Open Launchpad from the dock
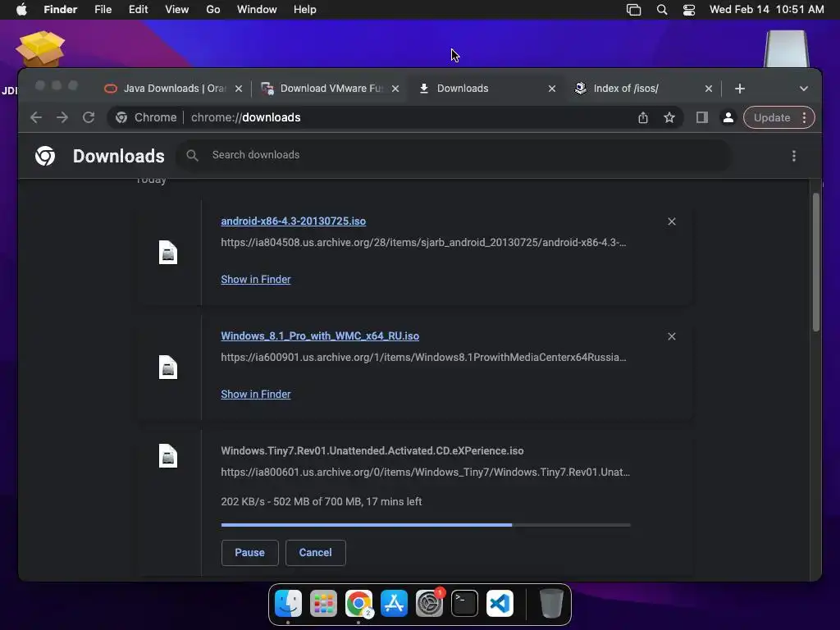The height and width of the screenshot is (630, 840). click(323, 604)
